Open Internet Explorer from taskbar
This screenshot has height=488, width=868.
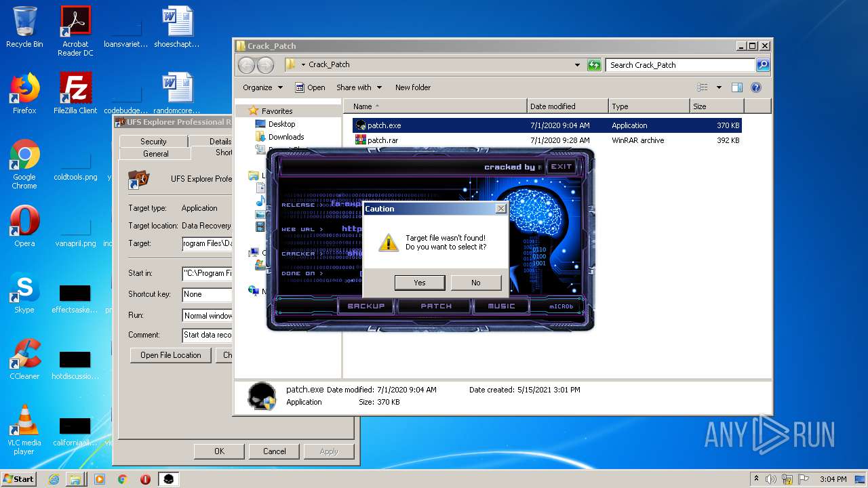pos(54,479)
